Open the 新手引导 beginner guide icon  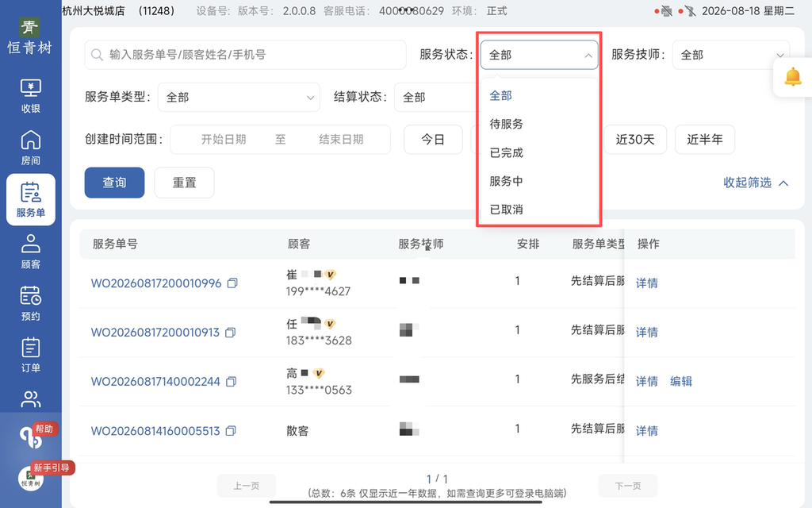31,478
